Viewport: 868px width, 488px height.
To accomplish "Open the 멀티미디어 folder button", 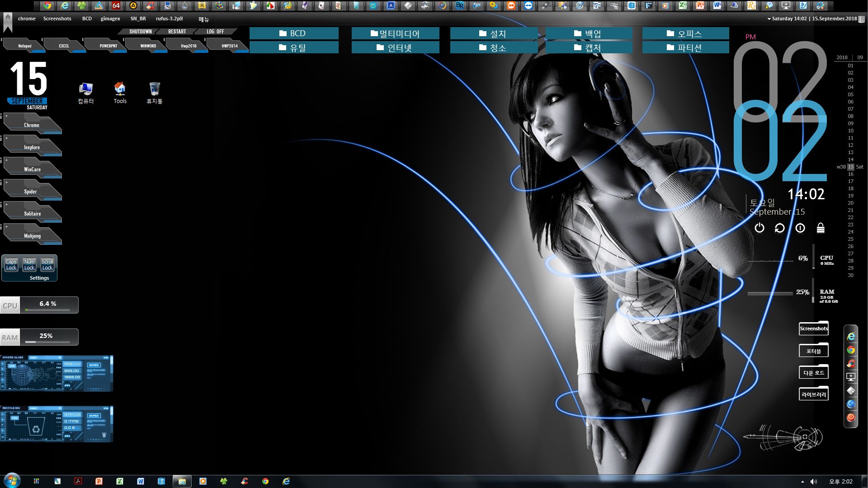I will pos(395,33).
